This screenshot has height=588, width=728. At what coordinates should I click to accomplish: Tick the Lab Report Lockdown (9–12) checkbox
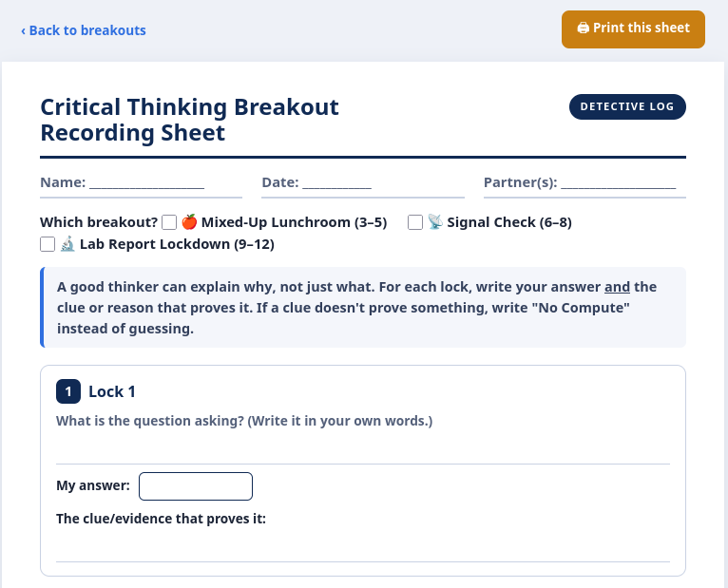tap(48, 244)
